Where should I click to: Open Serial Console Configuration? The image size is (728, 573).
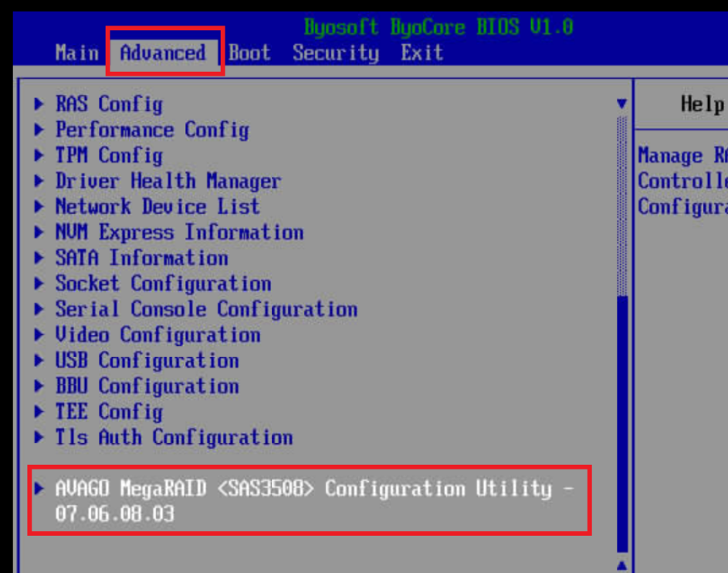pos(205,309)
